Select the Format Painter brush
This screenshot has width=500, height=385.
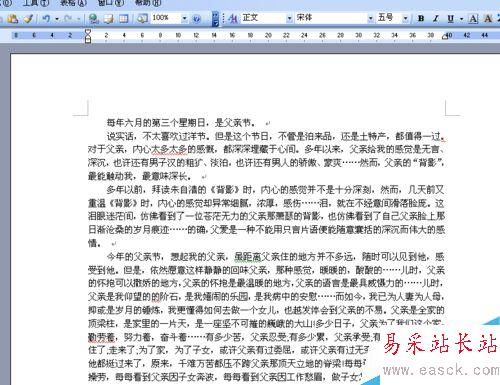pyautogui.click(x=28, y=18)
